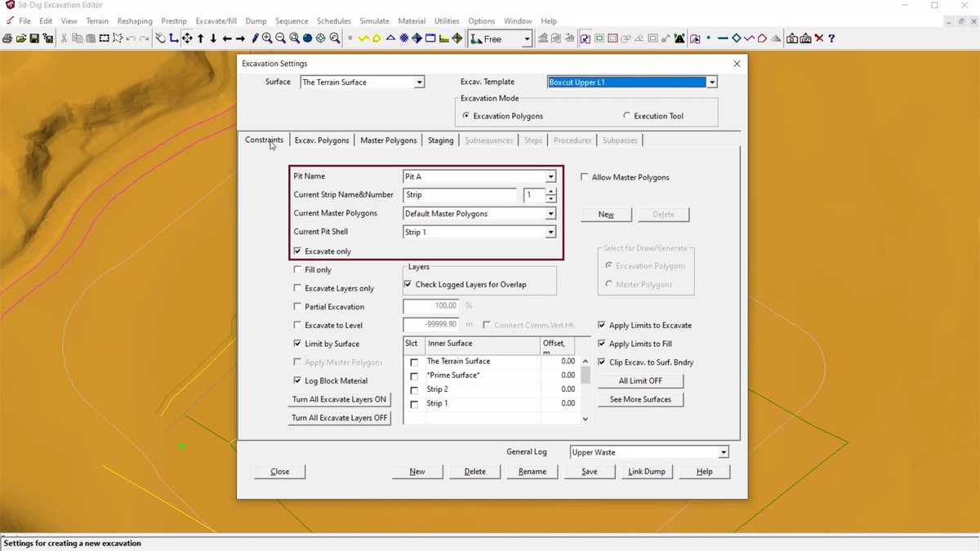
Task: Click the print icon in the toolbar
Action: pyautogui.click(x=7, y=38)
